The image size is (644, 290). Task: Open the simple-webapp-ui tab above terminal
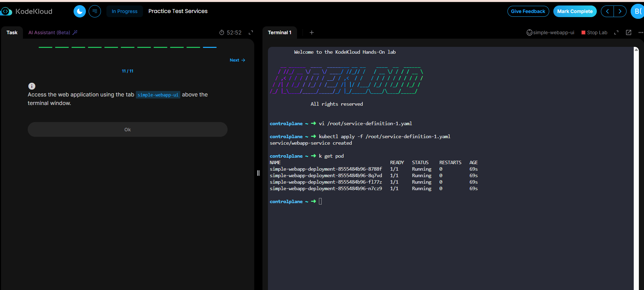pyautogui.click(x=550, y=32)
